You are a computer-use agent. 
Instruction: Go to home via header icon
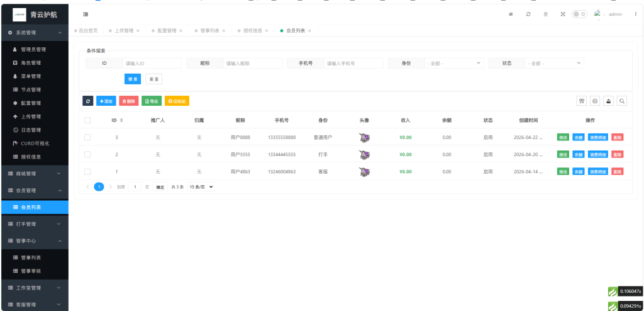coord(511,14)
